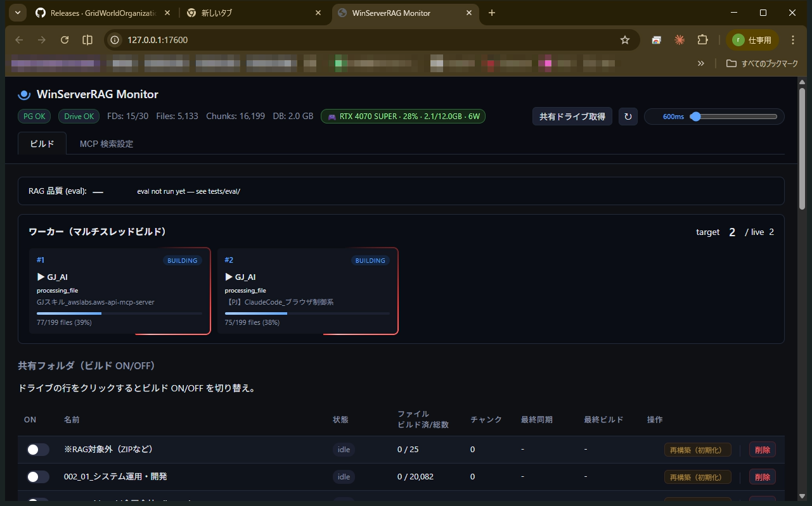The image size is (812, 506).
Task: Click 共有ドライブ取得 button
Action: (x=572, y=117)
